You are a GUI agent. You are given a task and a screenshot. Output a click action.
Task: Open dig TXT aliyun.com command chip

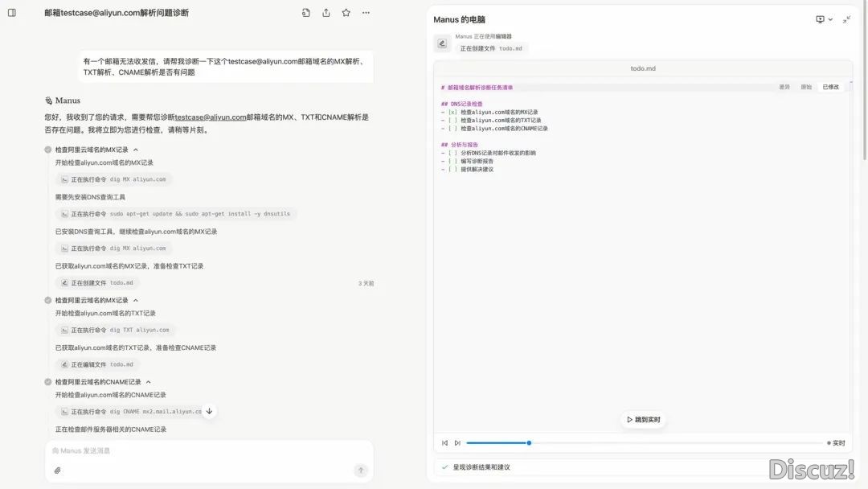tap(115, 330)
